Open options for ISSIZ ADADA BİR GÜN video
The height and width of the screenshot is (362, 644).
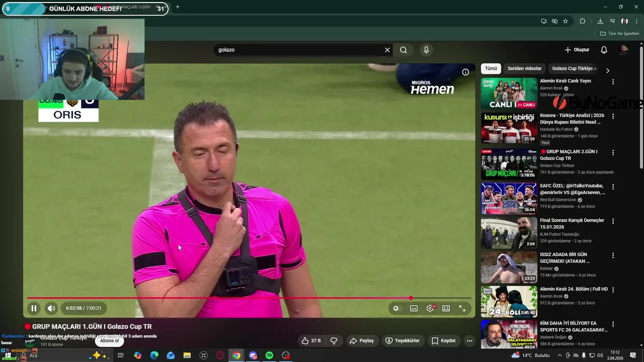click(x=613, y=255)
